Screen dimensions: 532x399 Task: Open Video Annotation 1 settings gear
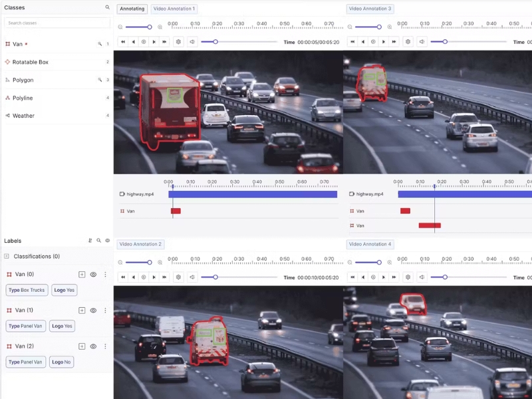(x=178, y=42)
